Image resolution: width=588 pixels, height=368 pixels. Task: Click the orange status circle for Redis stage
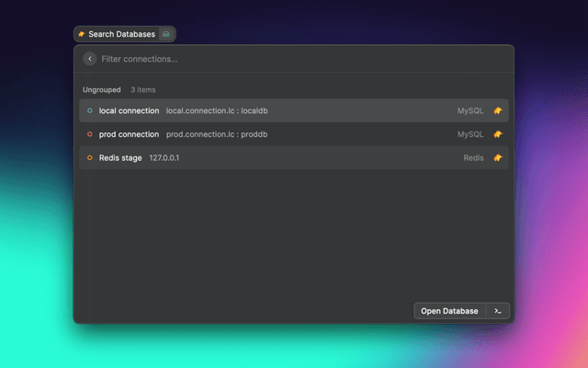click(x=89, y=158)
